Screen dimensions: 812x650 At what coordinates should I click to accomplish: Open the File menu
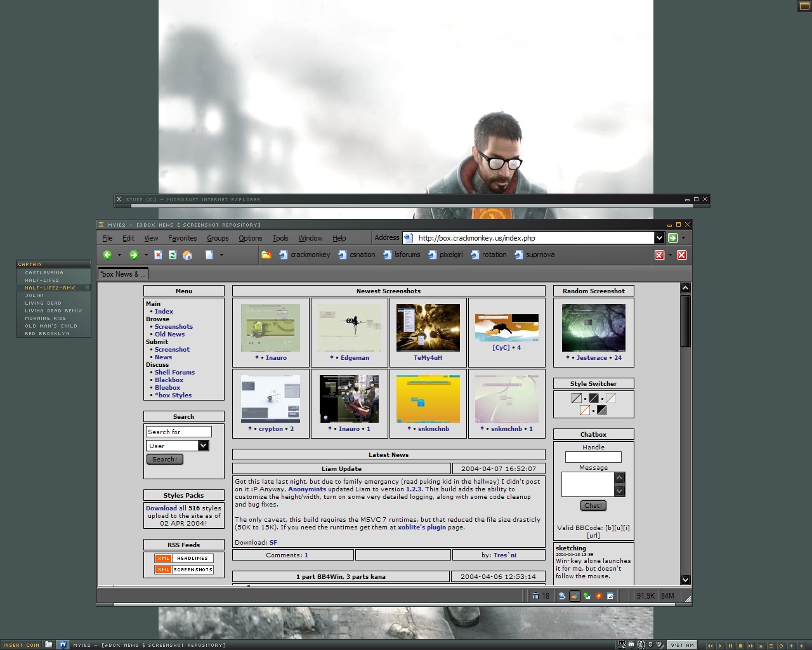click(x=107, y=238)
